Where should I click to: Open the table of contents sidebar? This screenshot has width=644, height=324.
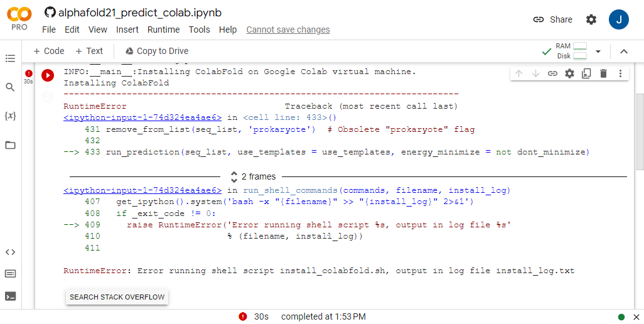10,58
